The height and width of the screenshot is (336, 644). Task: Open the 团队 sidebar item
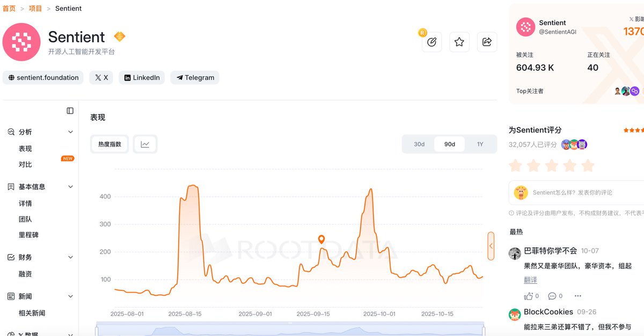[25, 220]
